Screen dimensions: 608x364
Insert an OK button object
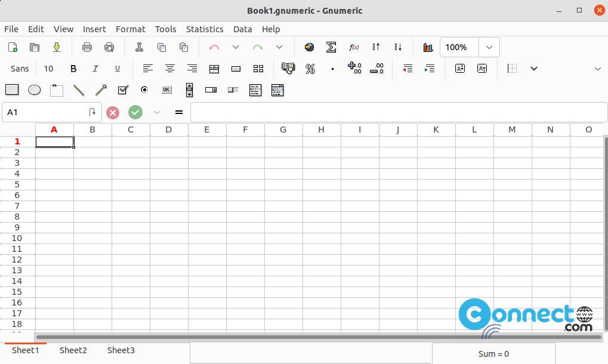pyautogui.click(x=166, y=90)
